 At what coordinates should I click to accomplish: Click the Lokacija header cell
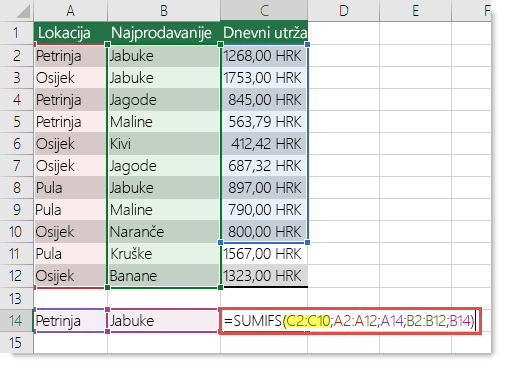(x=70, y=33)
